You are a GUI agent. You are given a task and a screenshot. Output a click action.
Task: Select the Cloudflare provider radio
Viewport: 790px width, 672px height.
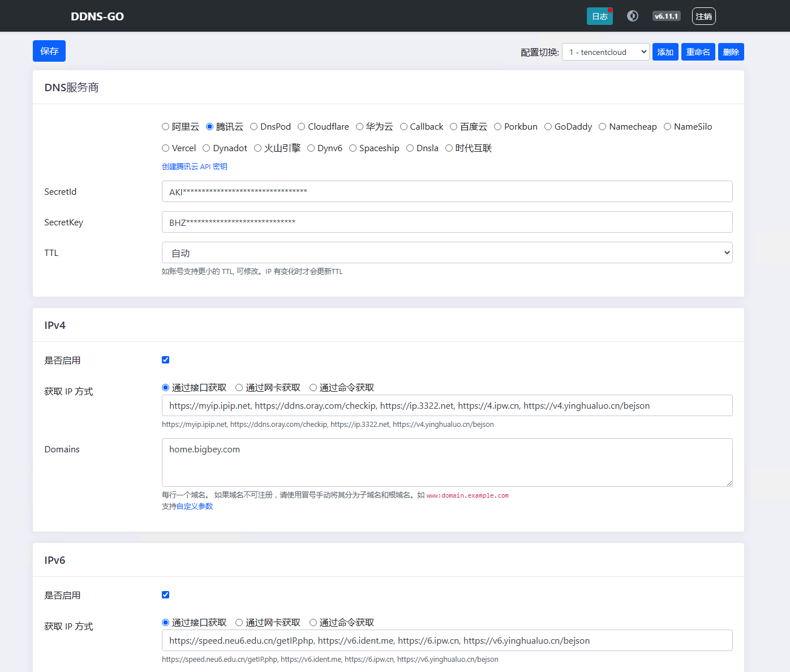click(x=302, y=127)
